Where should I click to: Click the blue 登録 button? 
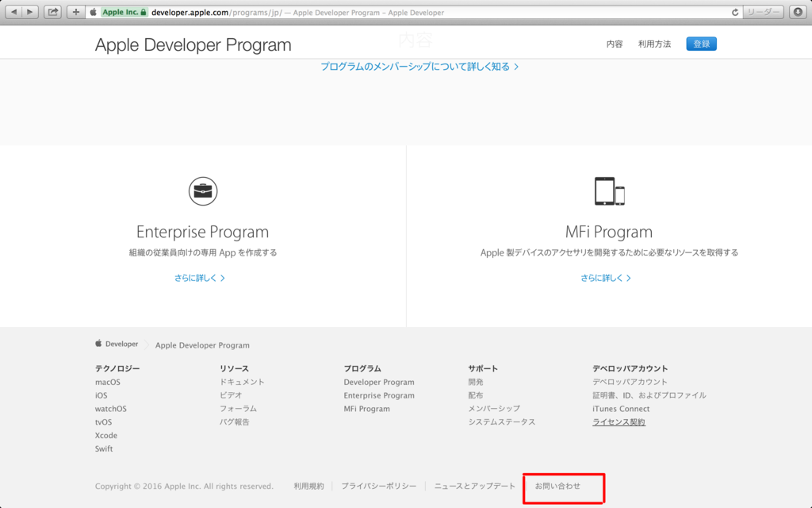[x=701, y=44]
